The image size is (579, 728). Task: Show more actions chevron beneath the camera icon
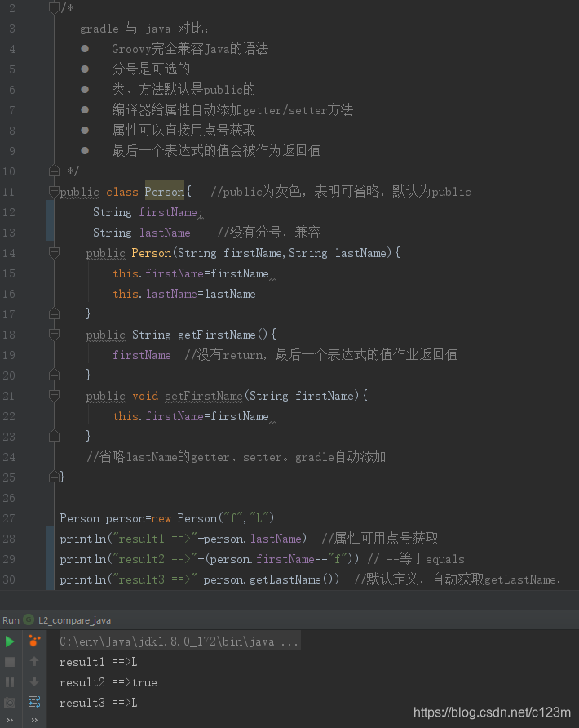tap(9, 720)
